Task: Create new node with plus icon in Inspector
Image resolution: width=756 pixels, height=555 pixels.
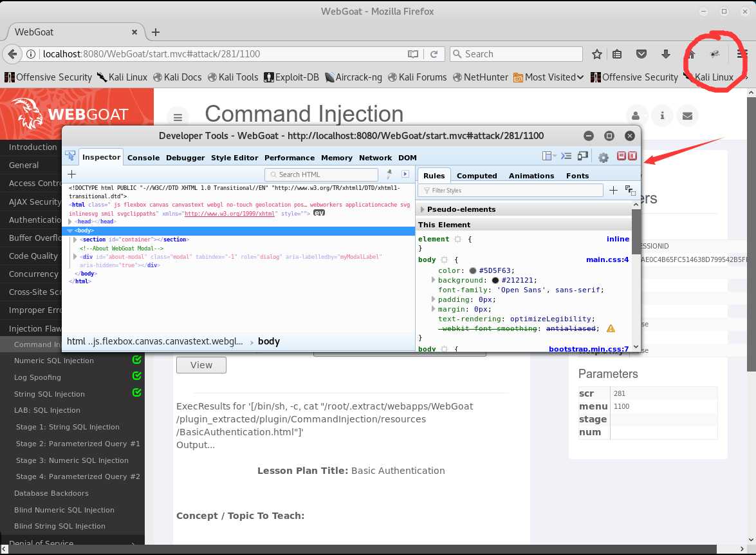Action: 72,174
